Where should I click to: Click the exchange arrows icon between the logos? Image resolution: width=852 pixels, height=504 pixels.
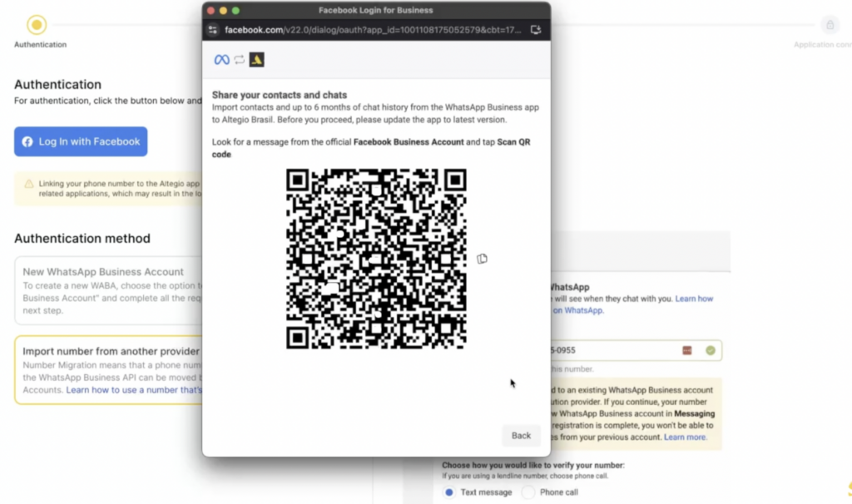click(239, 60)
